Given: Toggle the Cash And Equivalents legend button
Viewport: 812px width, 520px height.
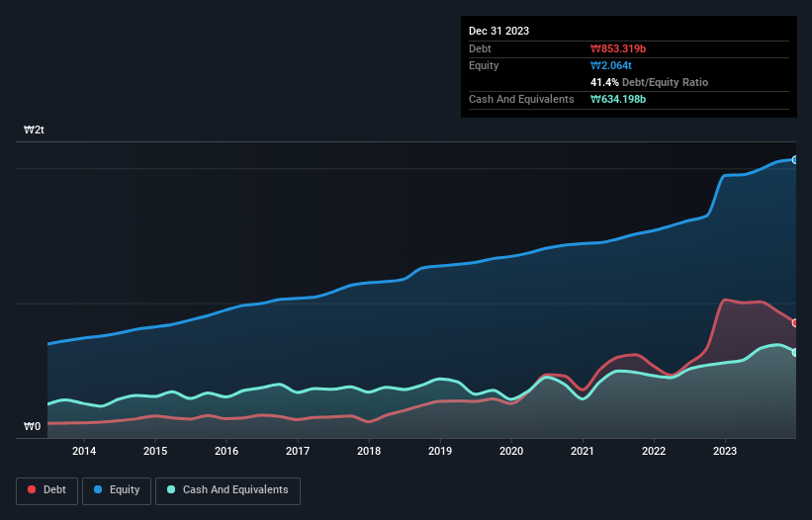Looking at the screenshot, I should pos(227,490).
